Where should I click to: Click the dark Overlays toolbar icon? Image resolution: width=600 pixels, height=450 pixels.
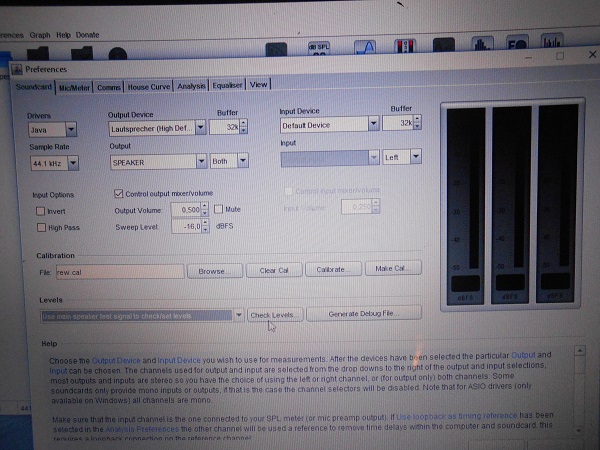(443, 45)
